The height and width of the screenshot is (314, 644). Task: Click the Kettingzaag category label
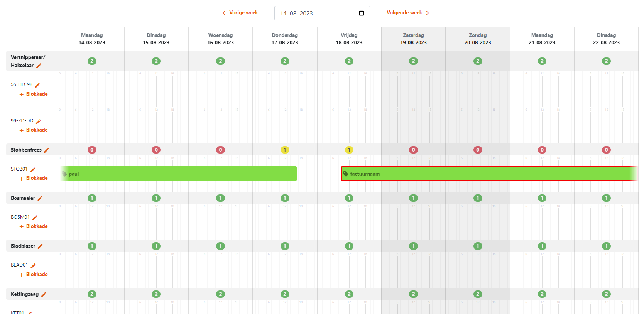coord(25,294)
